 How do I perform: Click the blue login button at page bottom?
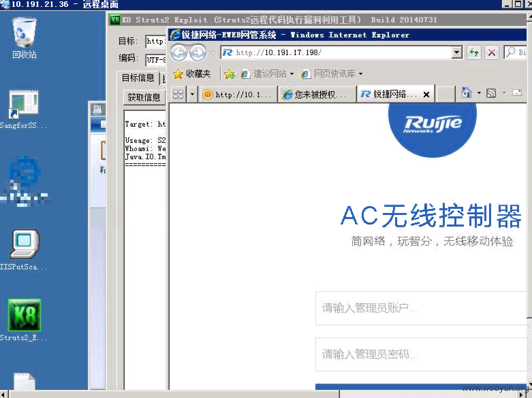click(421, 387)
